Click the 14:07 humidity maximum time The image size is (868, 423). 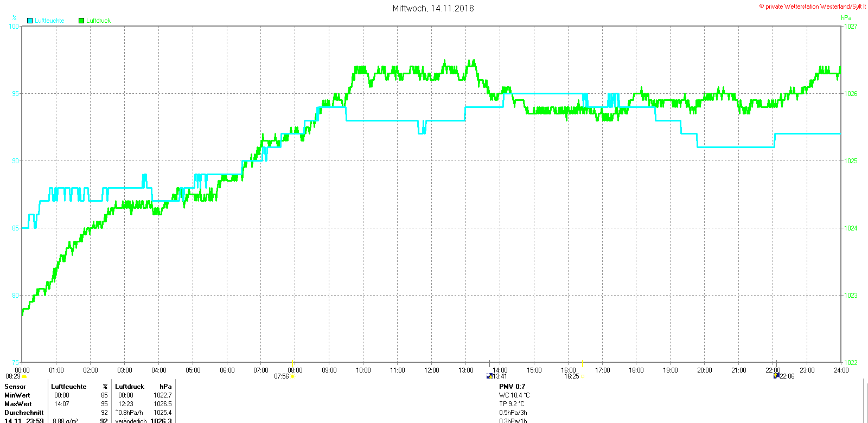point(62,404)
